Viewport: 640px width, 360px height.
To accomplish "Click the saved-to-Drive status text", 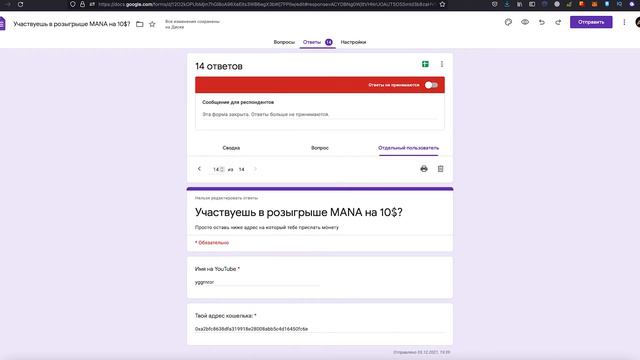I will point(192,24).
